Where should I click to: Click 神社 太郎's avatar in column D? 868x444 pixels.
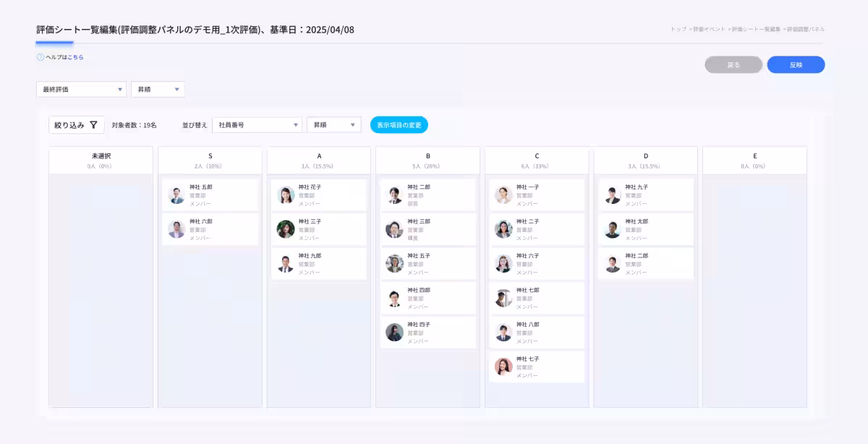tap(613, 229)
